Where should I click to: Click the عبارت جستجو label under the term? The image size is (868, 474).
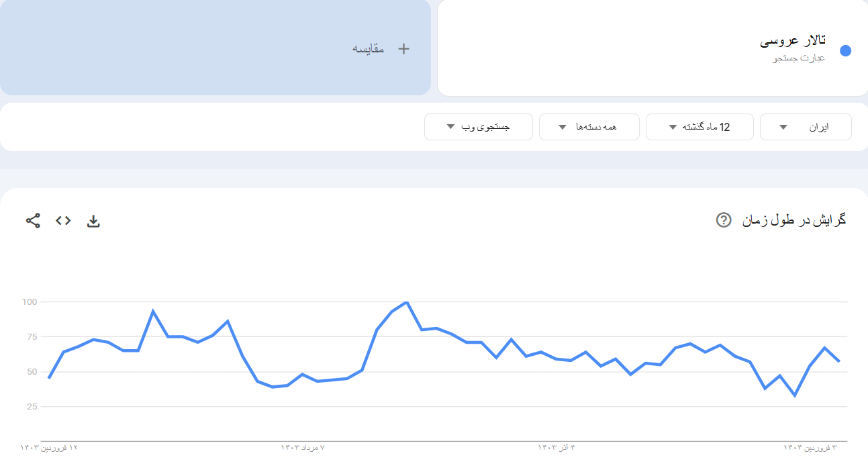pyautogui.click(x=798, y=58)
